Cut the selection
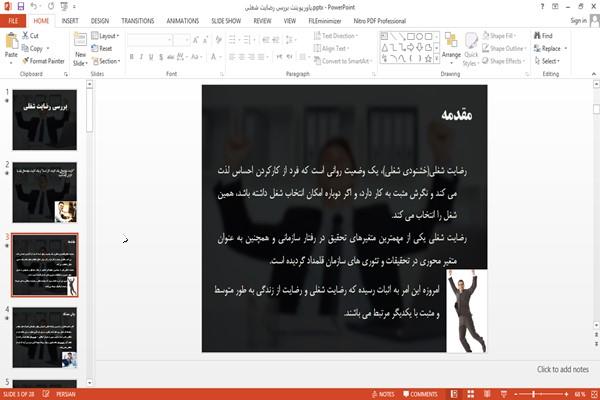 (x=30, y=36)
